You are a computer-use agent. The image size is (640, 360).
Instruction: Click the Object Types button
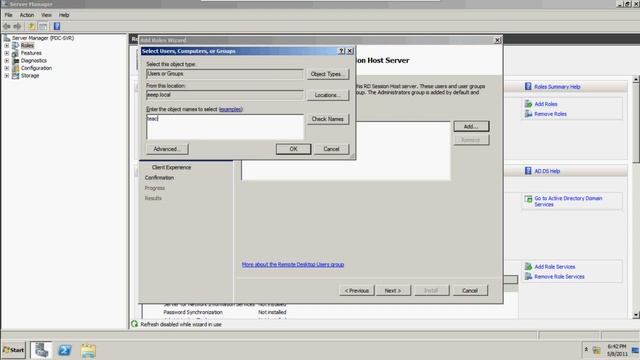coord(328,74)
